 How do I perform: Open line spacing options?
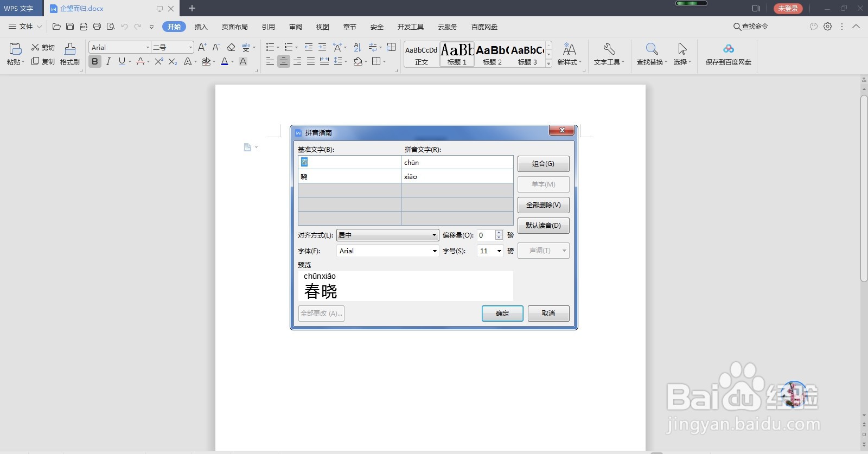click(x=339, y=62)
